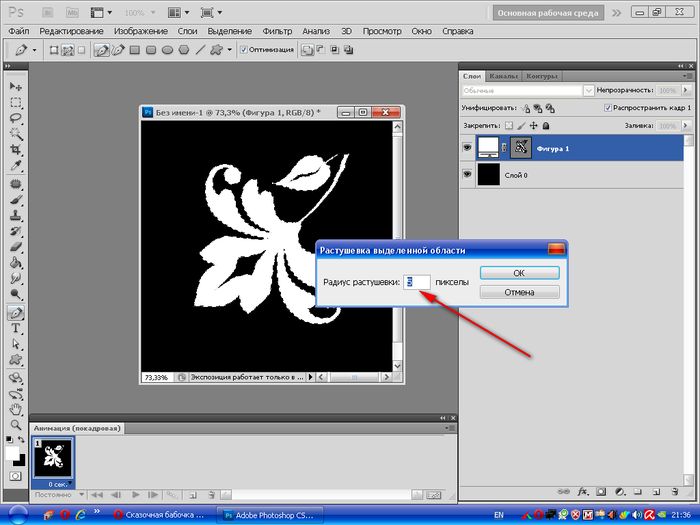Select the Rectangular Marquee tool
The height and width of the screenshot is (525, 700).
(16, 102)
